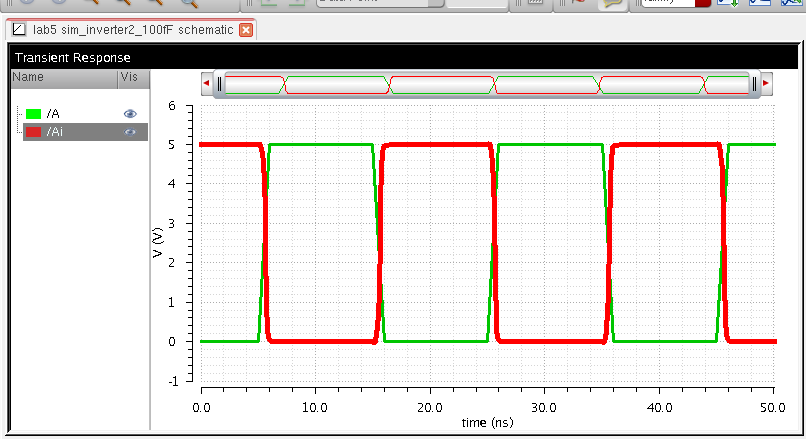Click the right red arrow of overview scroller
The height and width of the screenshot is (439, 806).
tap(766, 85)
